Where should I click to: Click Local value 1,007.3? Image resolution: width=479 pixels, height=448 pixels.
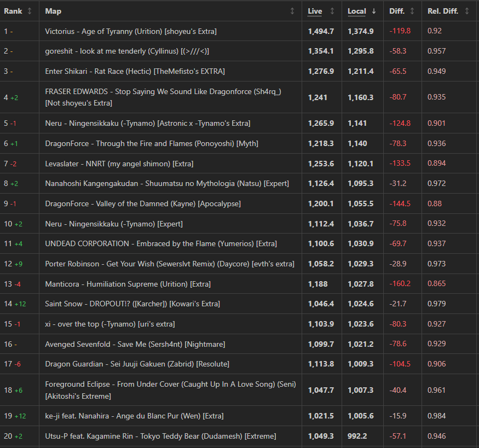click(360, 390)
